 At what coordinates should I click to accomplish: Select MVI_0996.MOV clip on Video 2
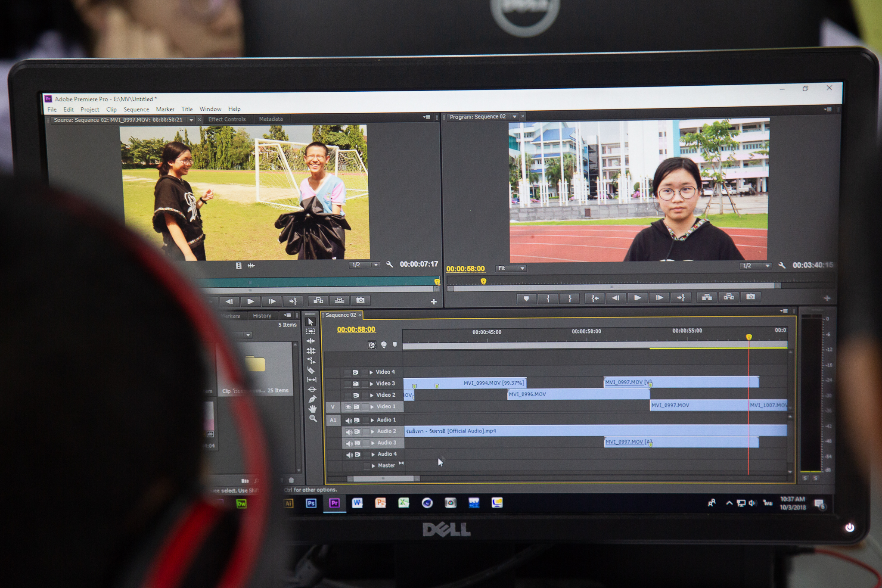(x=578, y=394)
